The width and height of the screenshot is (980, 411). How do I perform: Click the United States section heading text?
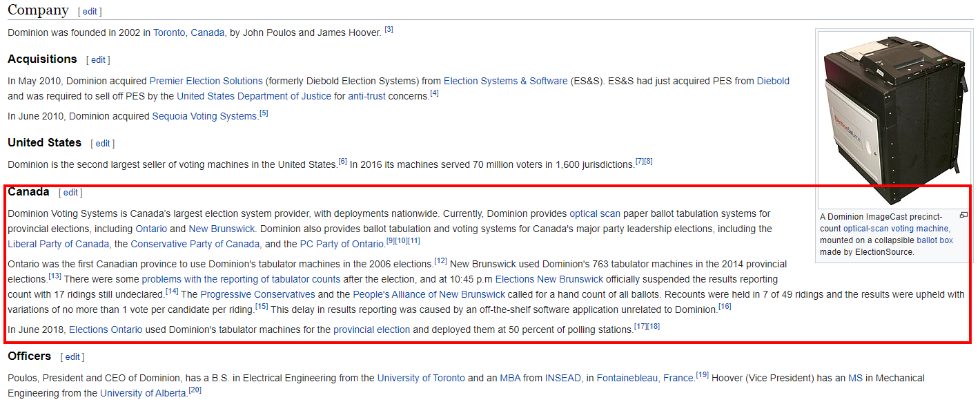[x=44, y=143]
